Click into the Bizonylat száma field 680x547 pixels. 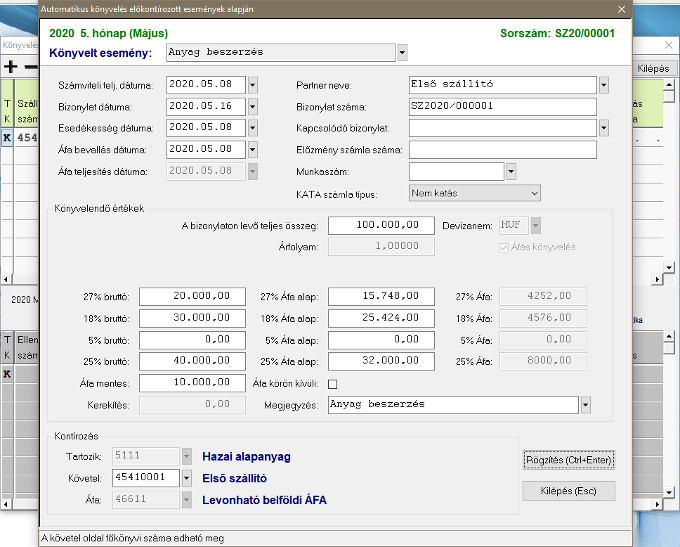(502, 106)
